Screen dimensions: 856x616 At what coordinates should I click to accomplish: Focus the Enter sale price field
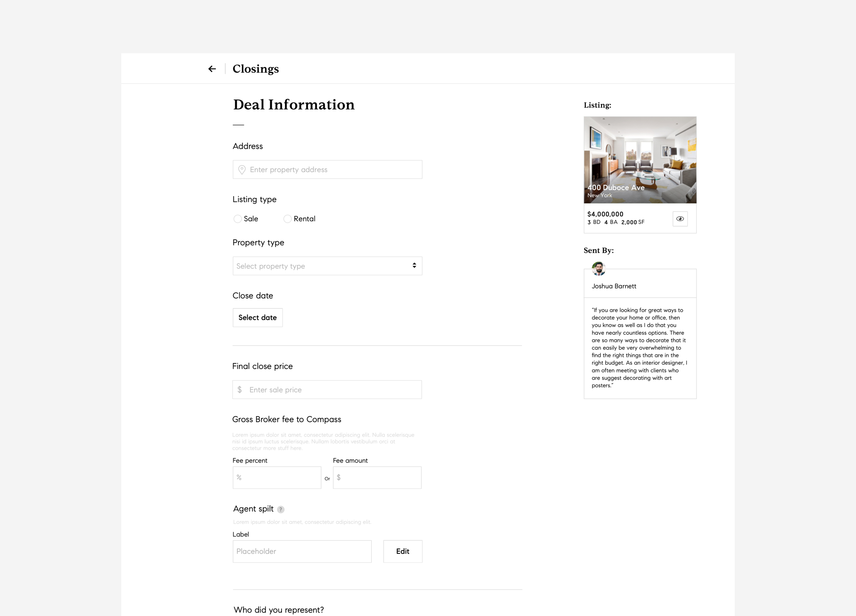pyautogui.click(x=332, y=390)
